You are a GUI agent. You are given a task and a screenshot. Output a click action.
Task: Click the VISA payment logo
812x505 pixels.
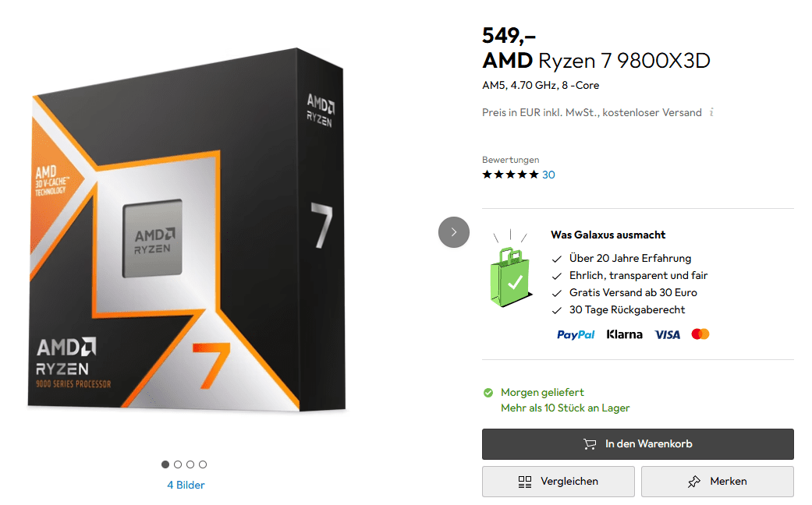(x=667, y=334)
